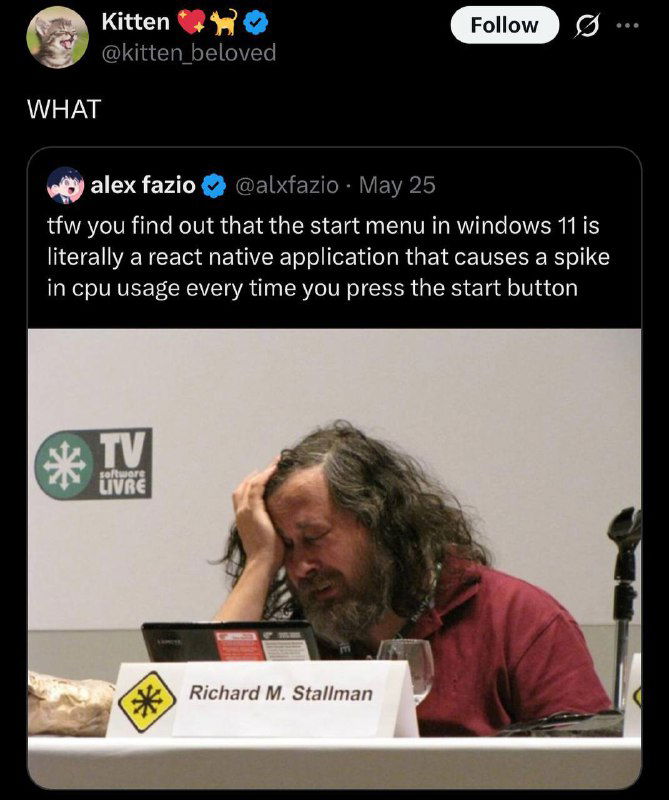Open the @alxfazio handle
The image size is (669, 800).
point(287,185)
